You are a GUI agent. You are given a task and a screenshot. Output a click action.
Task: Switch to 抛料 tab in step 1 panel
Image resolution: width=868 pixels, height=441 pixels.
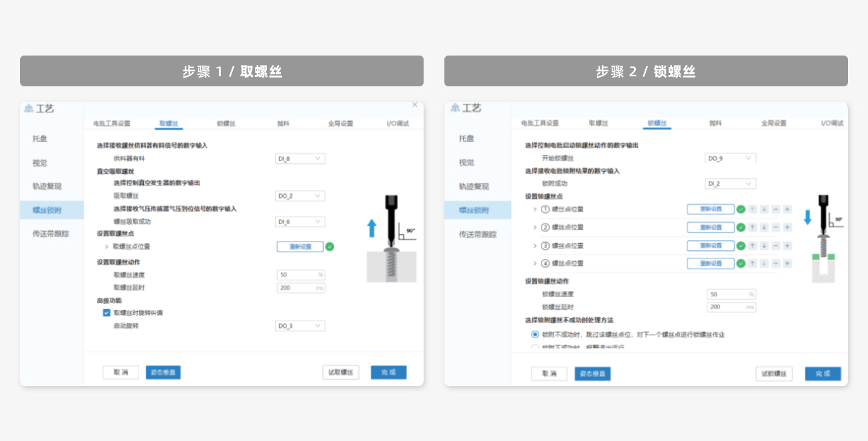283,124
